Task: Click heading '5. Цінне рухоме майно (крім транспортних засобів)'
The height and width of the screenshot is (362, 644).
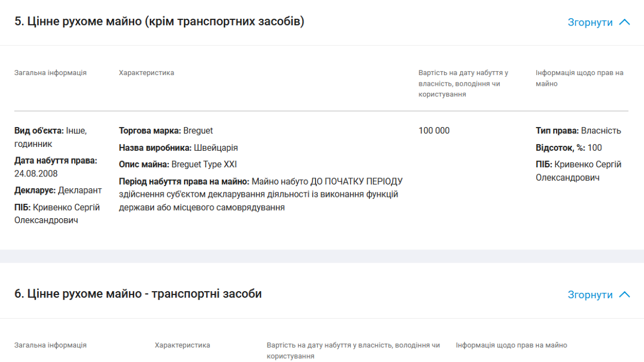Action: coord(159,21)
